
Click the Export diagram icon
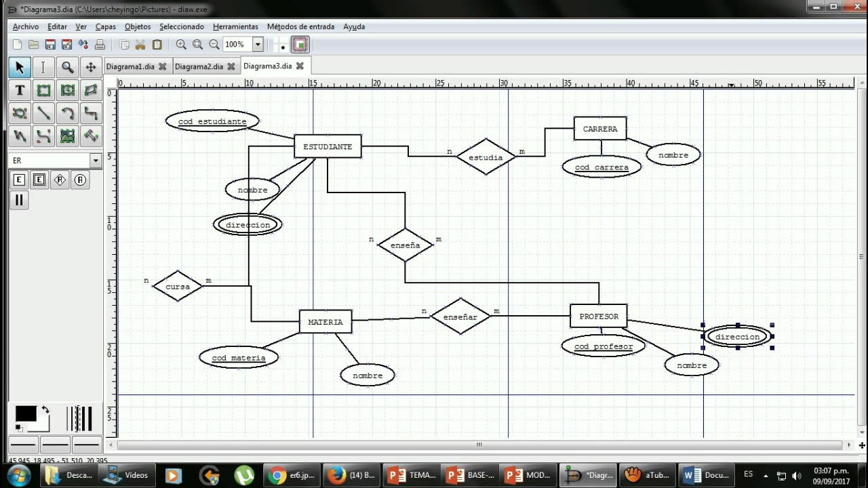click(83, 45)
